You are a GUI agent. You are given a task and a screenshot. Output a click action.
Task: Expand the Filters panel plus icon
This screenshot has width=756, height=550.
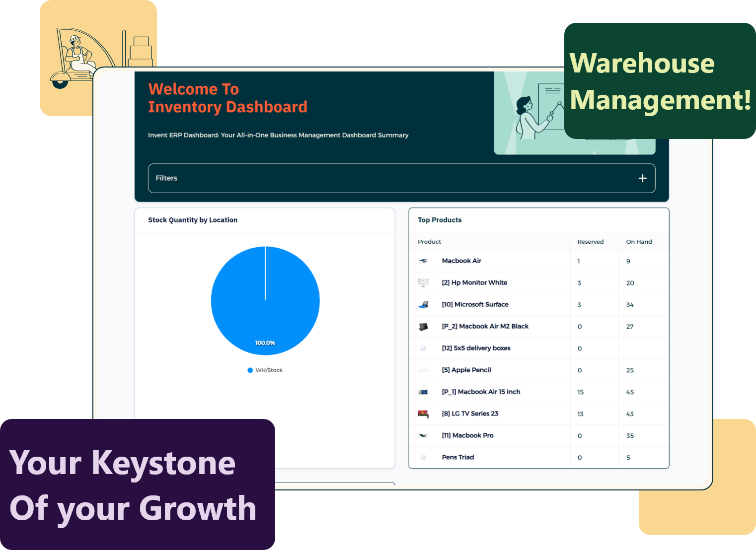[x=642, y=178]
